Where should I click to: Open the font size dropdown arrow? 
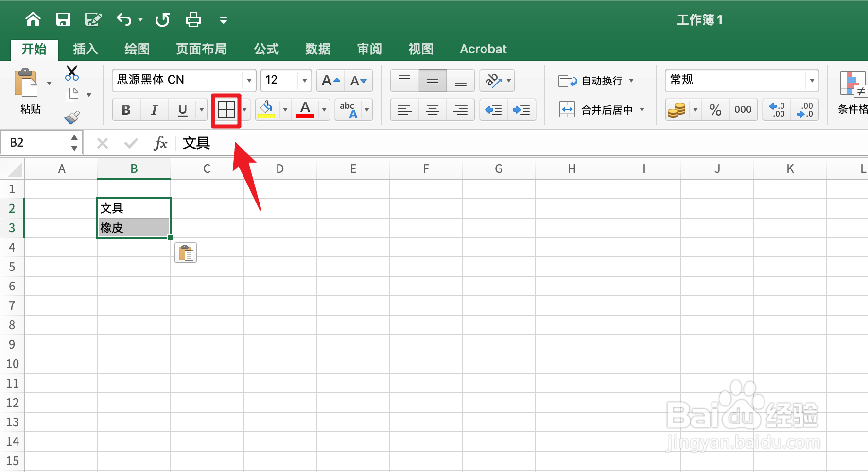[305, 80]
